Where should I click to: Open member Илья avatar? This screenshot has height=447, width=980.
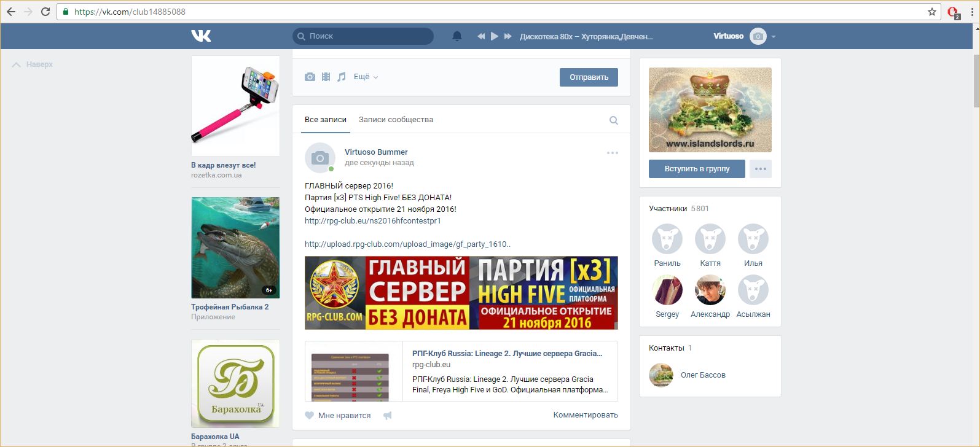click(753, 239)
